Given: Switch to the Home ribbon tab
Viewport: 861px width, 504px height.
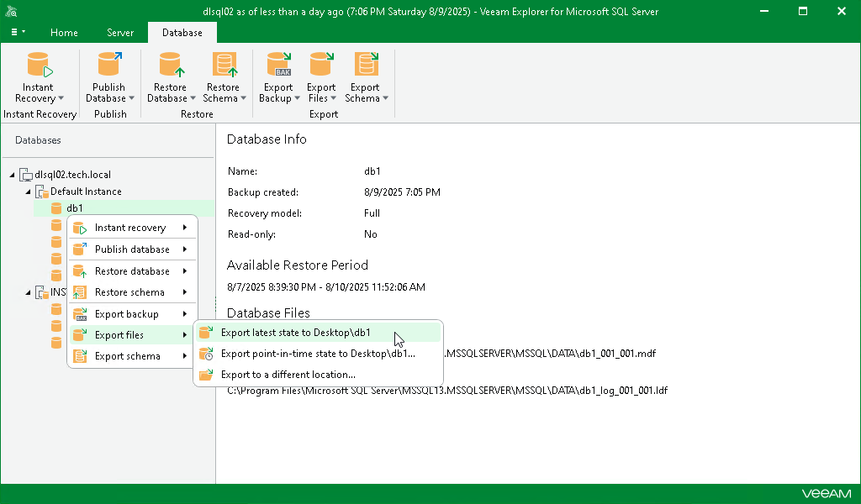Looking at the screenshot, I should point(64,32).
